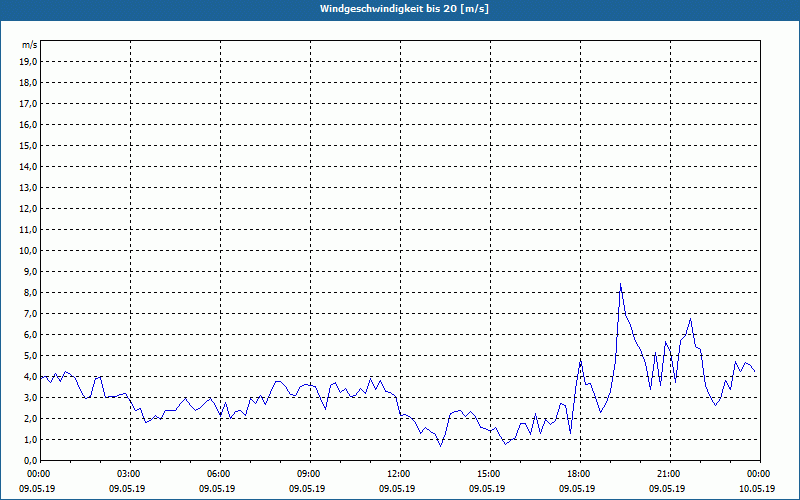Pick the '15,0' y-axis label
The height and width of the screenshot is (500, 800).
click(x=28, y=145)
